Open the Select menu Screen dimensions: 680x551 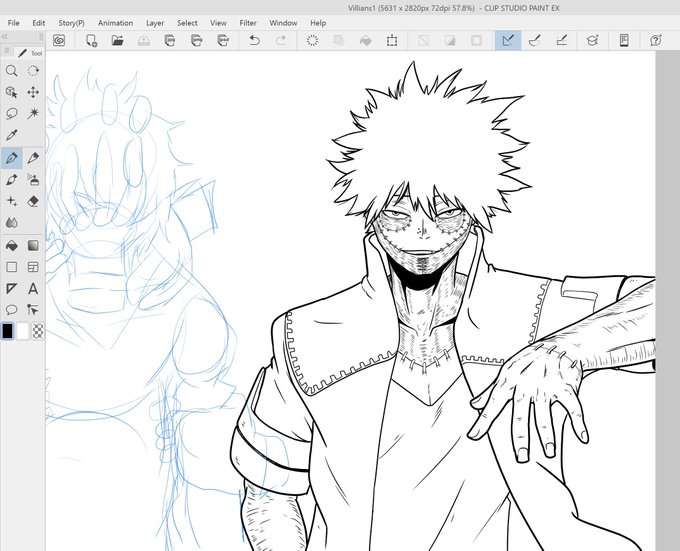point(187,23)
